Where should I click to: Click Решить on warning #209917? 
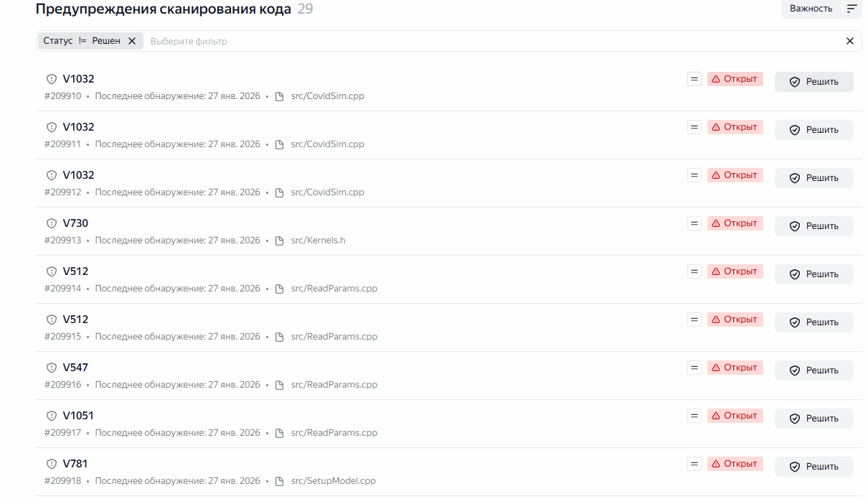pos(814,419)
